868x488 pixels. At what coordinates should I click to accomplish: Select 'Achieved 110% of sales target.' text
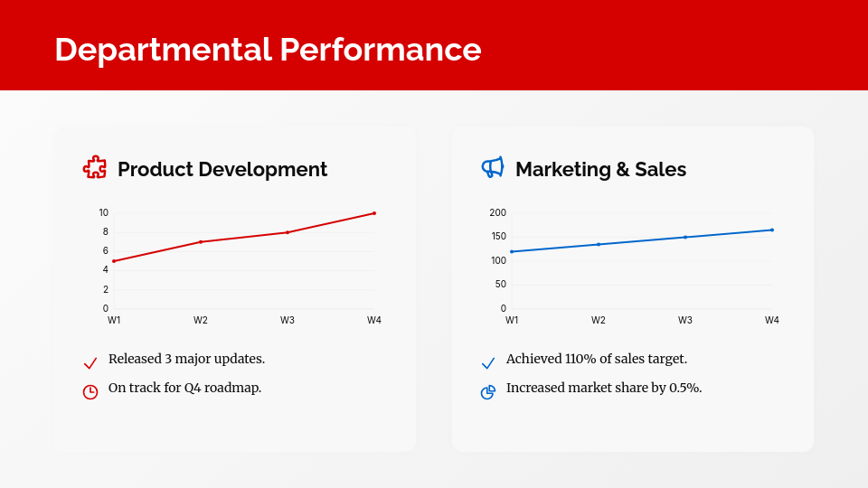click(x=597, y=359)
